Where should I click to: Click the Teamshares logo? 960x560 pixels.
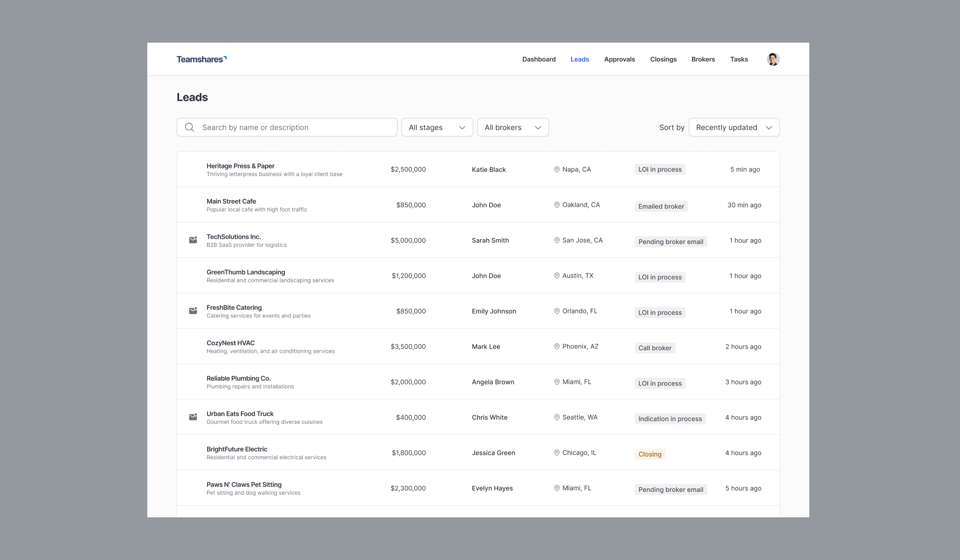[201, 59]
